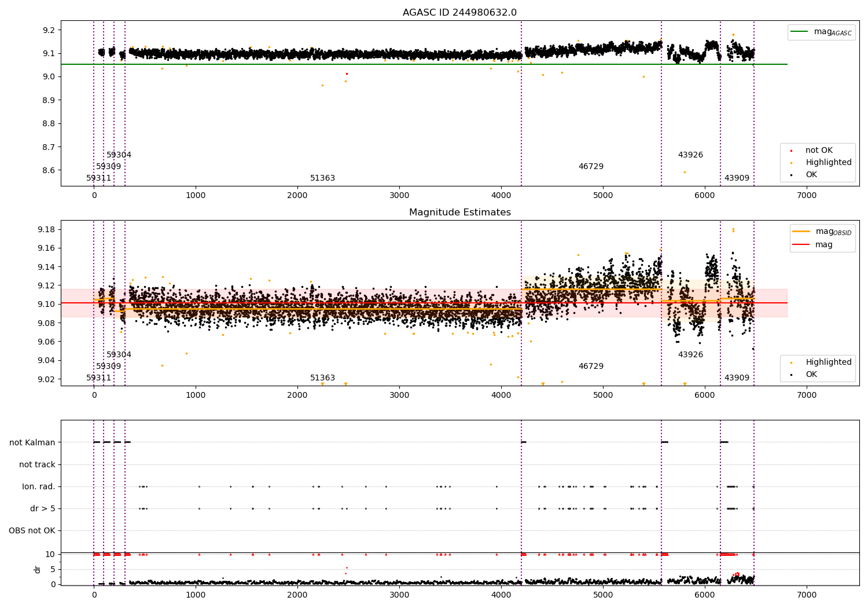Click OBSID label 51363 in top plot

[322, 178]
